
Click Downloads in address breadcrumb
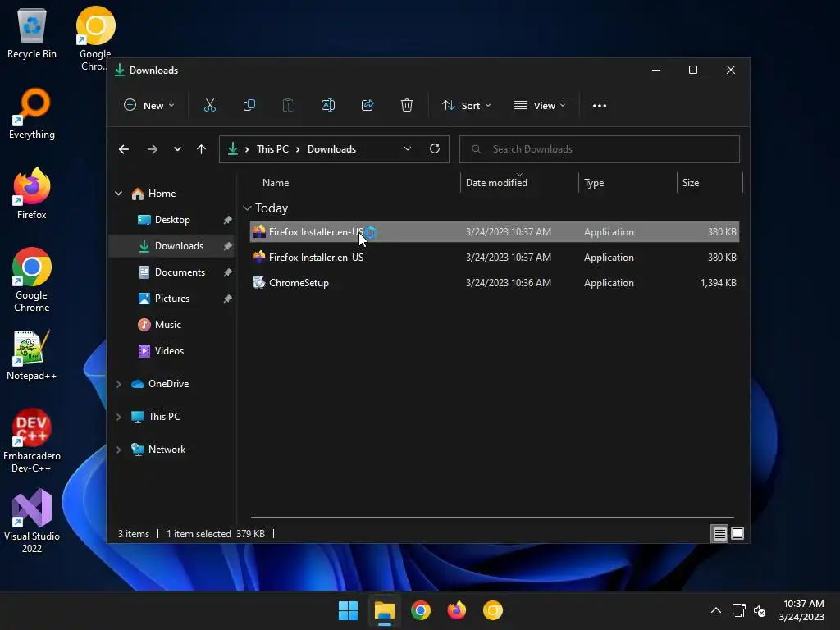click(x=331, y=149)
